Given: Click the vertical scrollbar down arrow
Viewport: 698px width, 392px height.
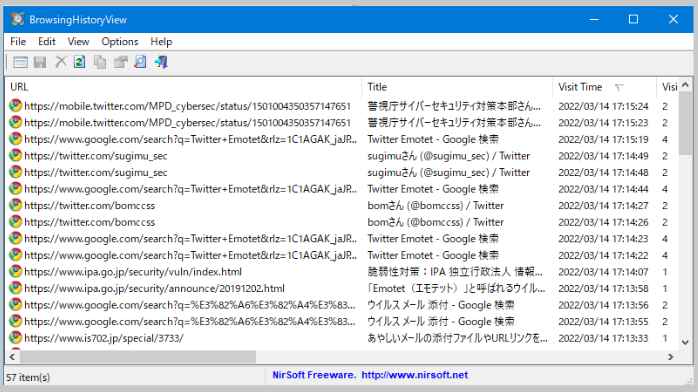Looking at the screenshot, I should 686,342.
